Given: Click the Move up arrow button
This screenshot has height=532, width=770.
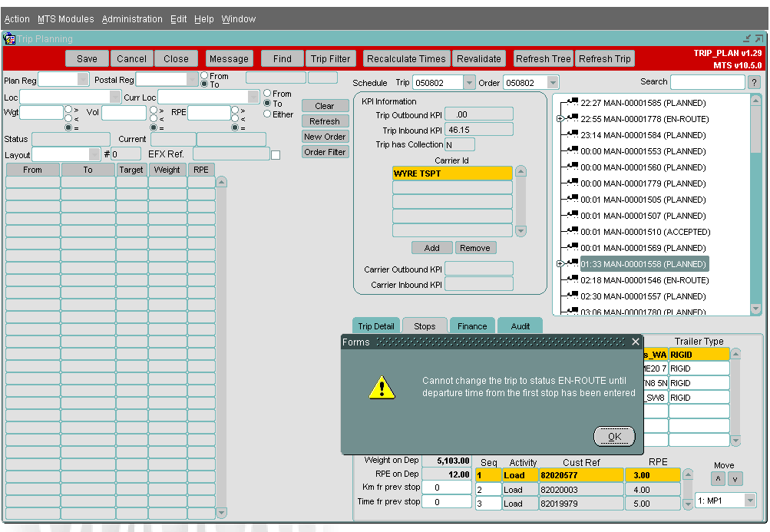Looking at the screenshot, I should (718, 478).
